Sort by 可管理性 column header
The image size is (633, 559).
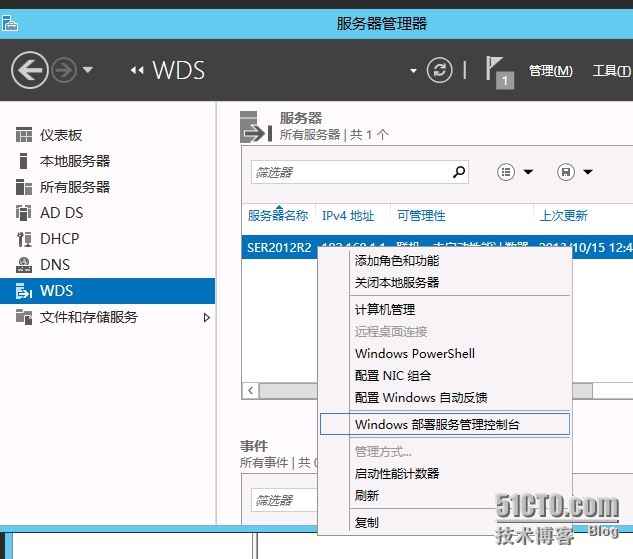(x=421, y=216)
